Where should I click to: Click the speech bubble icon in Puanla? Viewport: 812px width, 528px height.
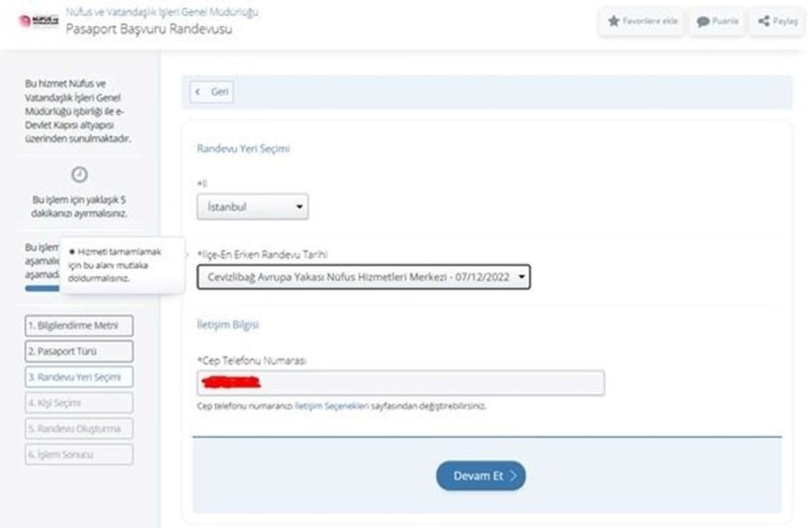(x=702, y=21)
